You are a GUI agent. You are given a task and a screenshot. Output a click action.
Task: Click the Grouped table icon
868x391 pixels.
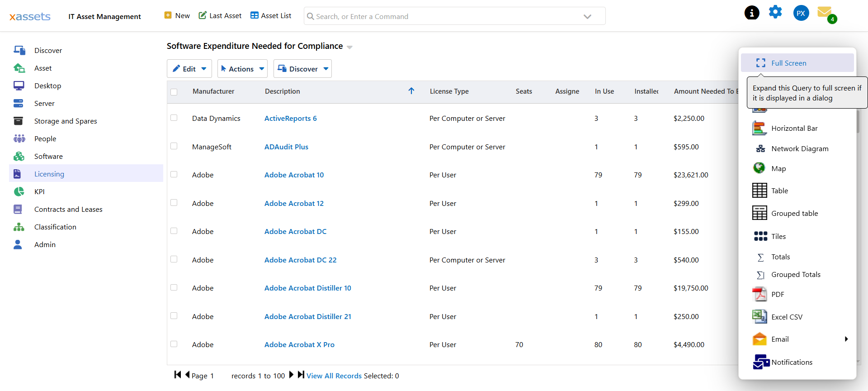pyautogui.click(x=759, y=213)
